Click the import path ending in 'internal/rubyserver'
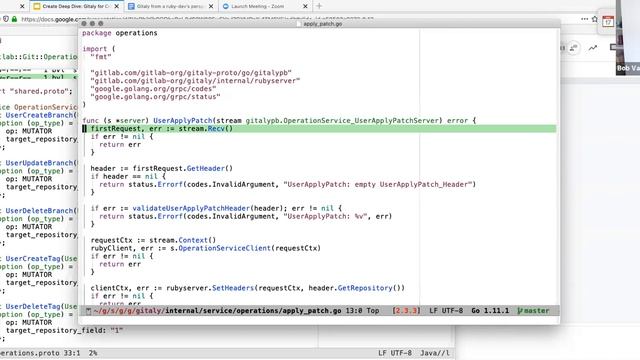This screenshot has width=640, height=360. [x=195, y=81]
